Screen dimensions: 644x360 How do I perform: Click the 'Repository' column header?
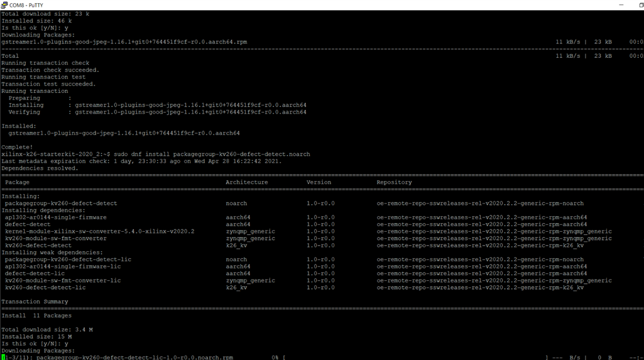click(x=395, y=182)
